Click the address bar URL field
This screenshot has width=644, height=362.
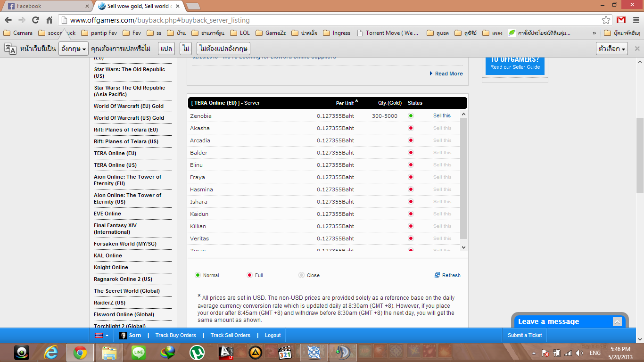tap(335, 20)
